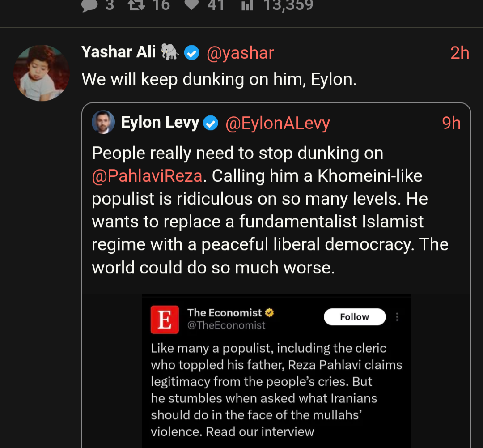Open the three-dot menu beside Follow

(x=397, y=317)
